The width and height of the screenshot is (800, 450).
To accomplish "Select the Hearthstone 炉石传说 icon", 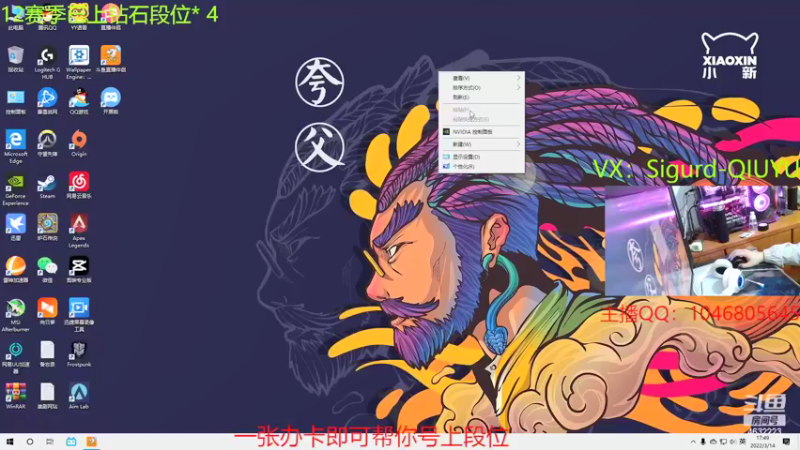I will (x=47, y=228).
